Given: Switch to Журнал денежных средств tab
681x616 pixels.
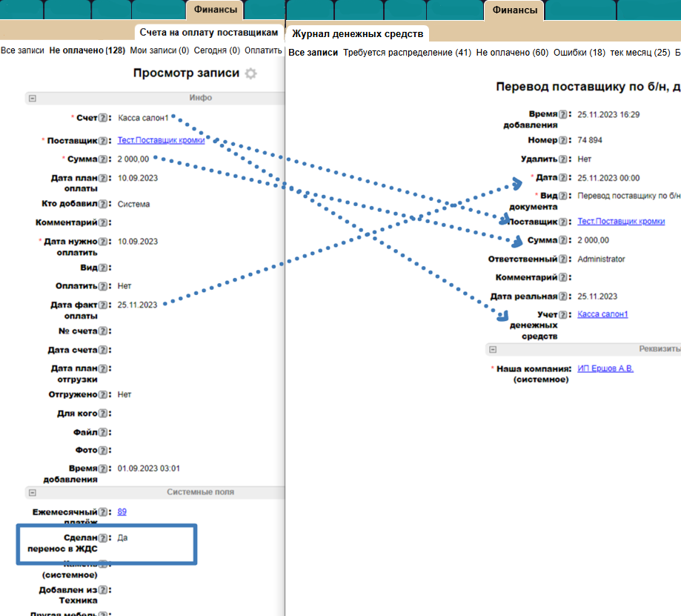Looking at the screenshot, I should (357, 34).
